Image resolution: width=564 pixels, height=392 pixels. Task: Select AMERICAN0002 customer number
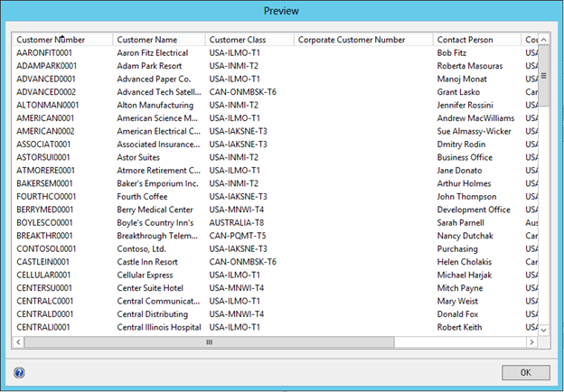pyautogui.click(x=46, y=131)
